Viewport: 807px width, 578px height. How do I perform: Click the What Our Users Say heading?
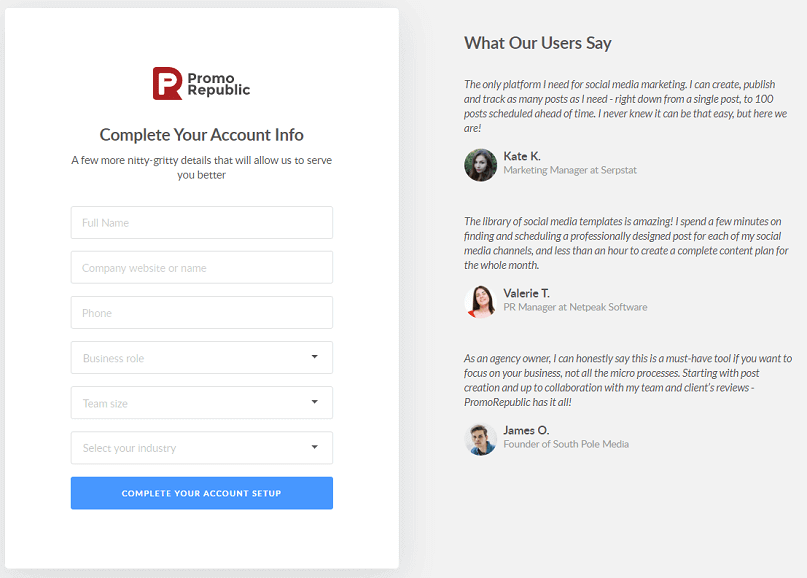click(x=537, y=43)
